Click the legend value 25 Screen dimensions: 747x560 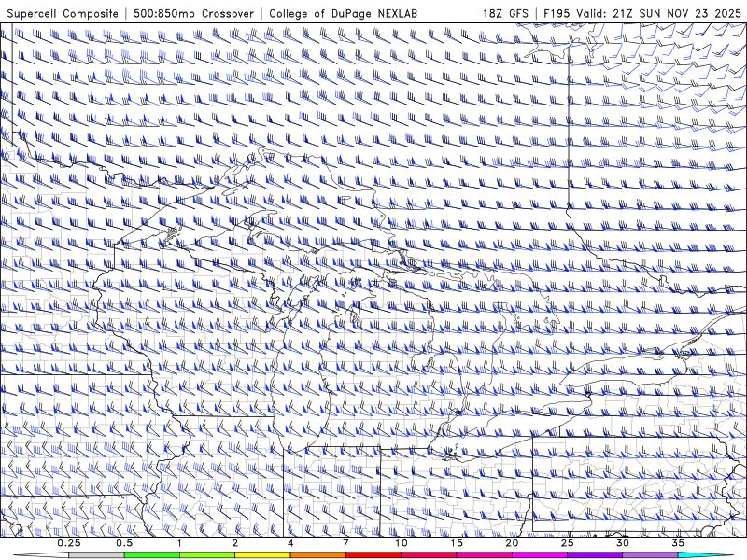(x=568, y=543)
